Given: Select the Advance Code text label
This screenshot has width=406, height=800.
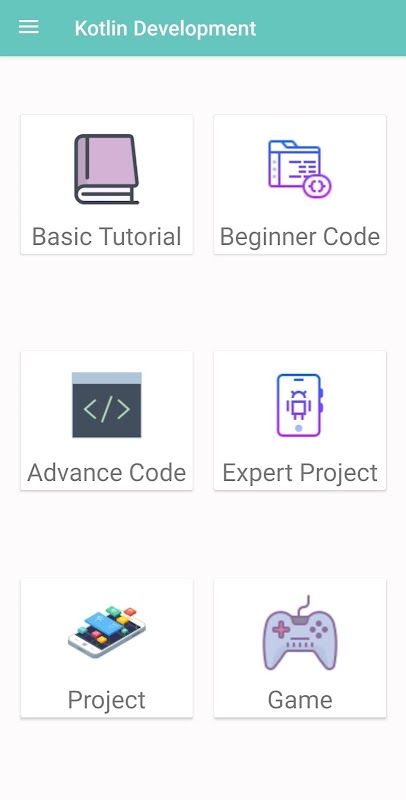Looking at the screenshot, I should 107,472.
